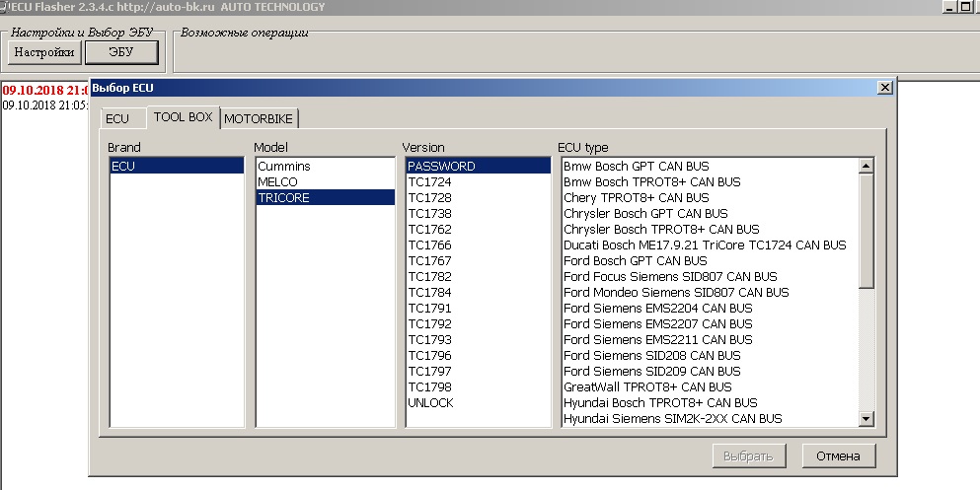Viewport: 980px width, 490px height.
Task: Select MELCO in the Model list
Action: tap(326, 181)
